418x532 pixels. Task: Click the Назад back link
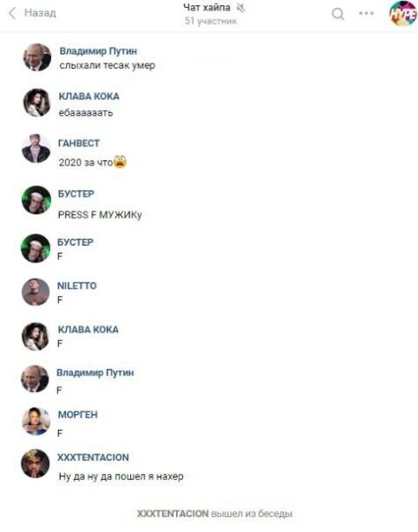pyautogui.click(x=40, y=13)
